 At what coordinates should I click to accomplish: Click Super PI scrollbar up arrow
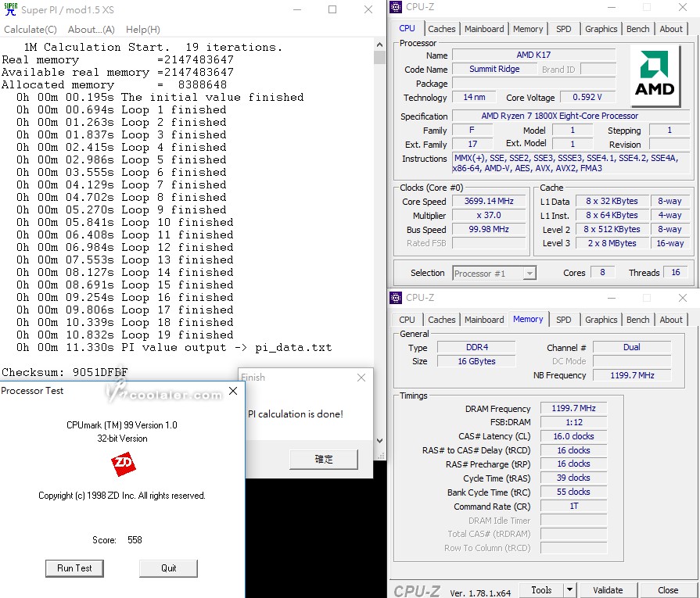379,45
